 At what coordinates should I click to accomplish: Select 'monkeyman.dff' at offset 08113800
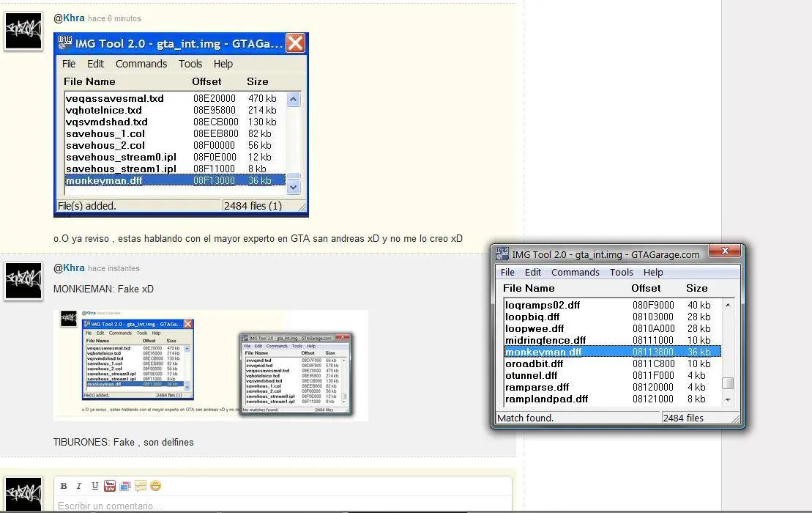(613, 352)
